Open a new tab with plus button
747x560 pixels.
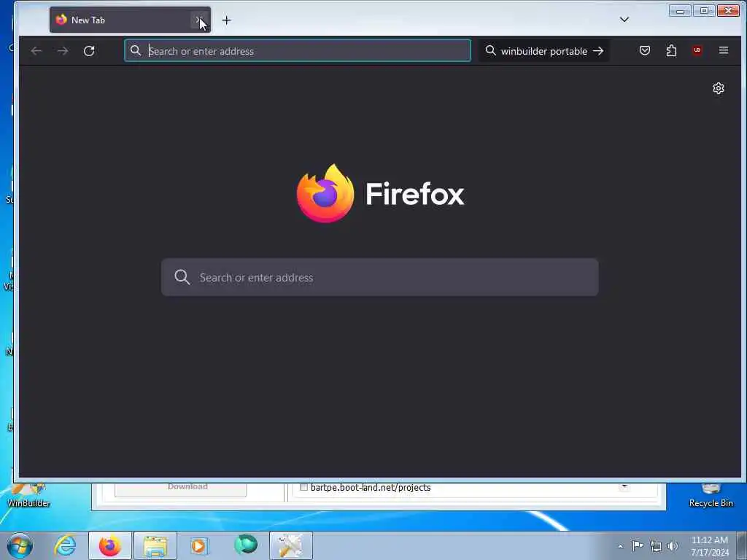(226, 20)
